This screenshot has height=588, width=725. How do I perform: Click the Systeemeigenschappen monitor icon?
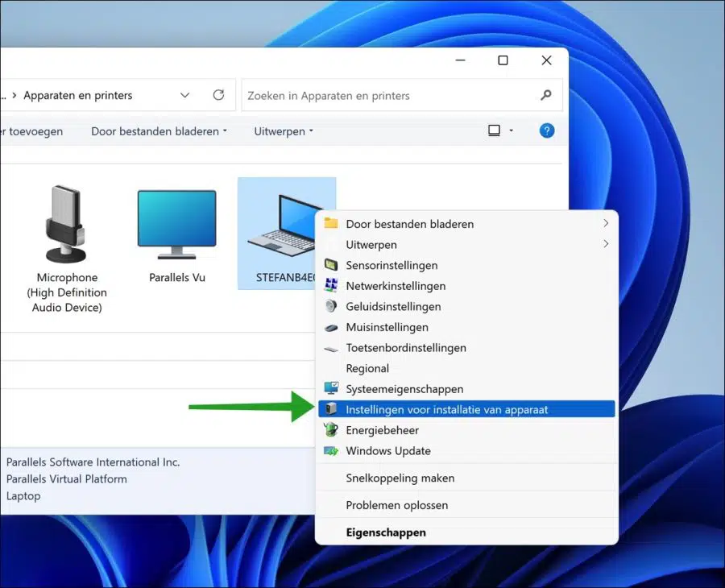pyautogui.click(x=330, y=388)
